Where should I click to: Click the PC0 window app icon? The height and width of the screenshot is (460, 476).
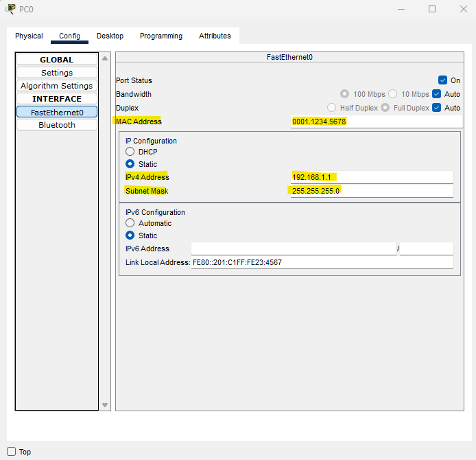[10, 9]
